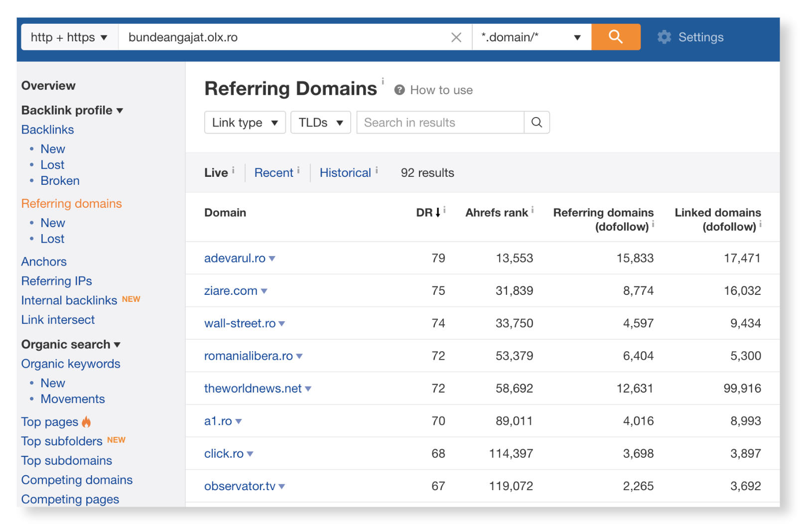Click the Top pages flame icon

86,422
